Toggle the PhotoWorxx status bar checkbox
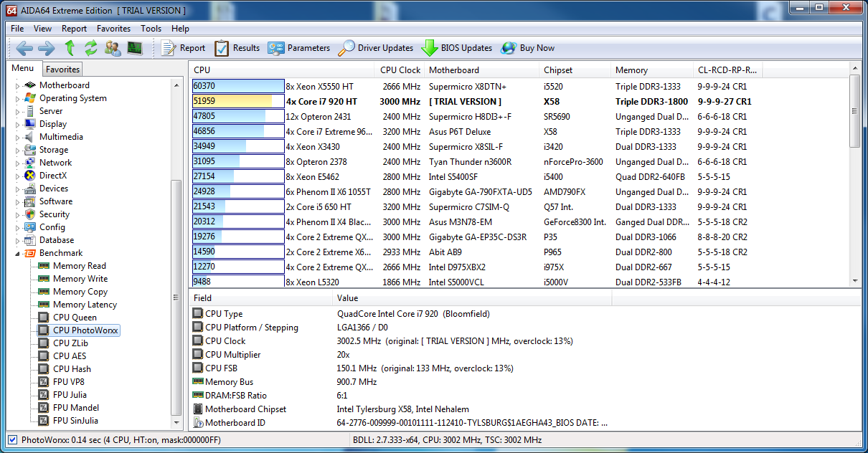 pyautogui.click(x=12, y=439)
